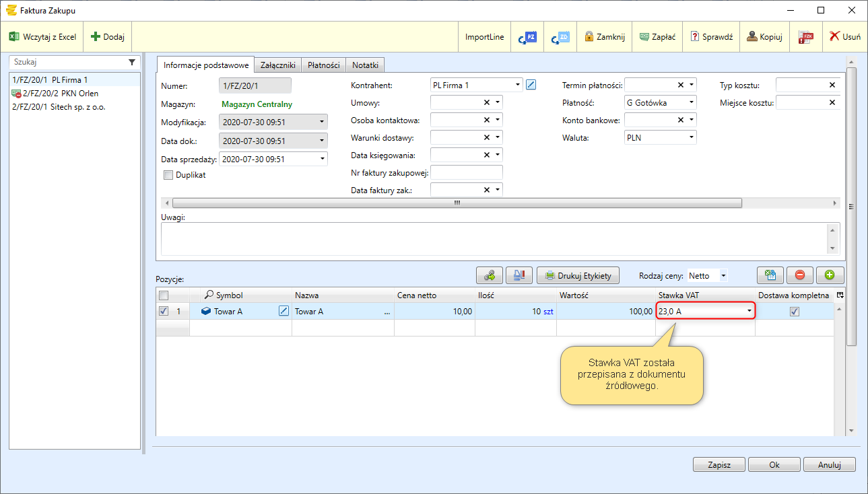
Task: Switch to the Załączniki tab
Action: point(277,65)
